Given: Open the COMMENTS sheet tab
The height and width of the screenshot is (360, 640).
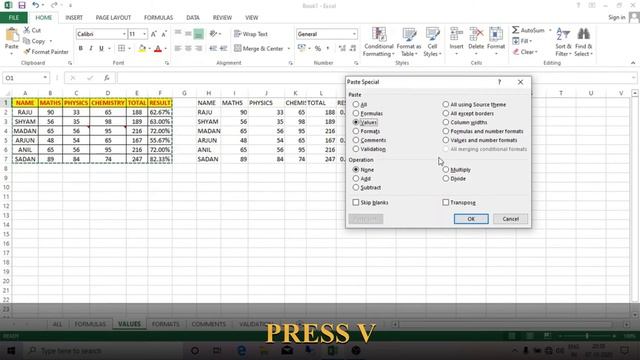Looking at the screenshot, I should click(209, 324).
